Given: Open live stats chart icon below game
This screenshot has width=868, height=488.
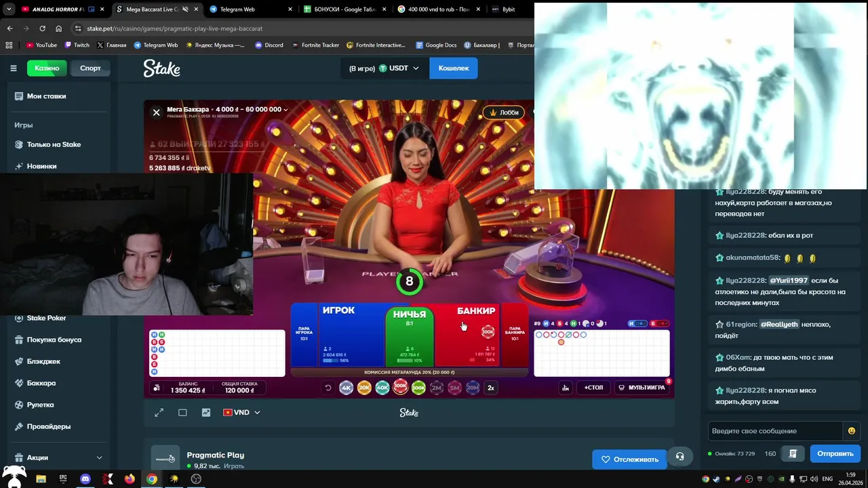Looking at the screenshot, I should click(x=206, y=412).
